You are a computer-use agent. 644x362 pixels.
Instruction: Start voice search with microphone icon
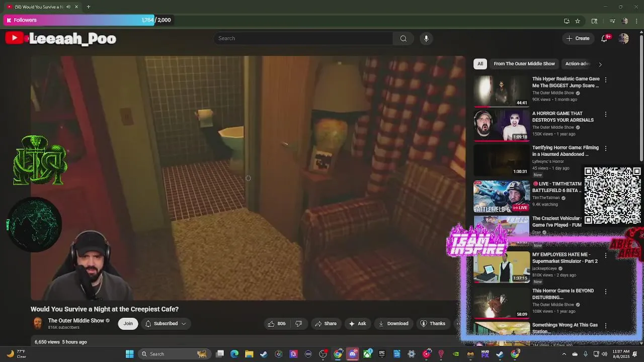click(426, 38)
